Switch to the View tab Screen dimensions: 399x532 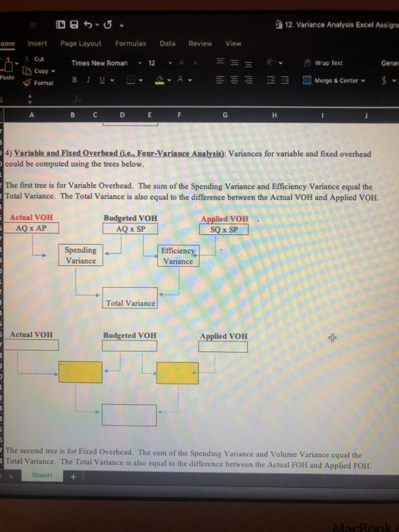[x=233, y=43]
